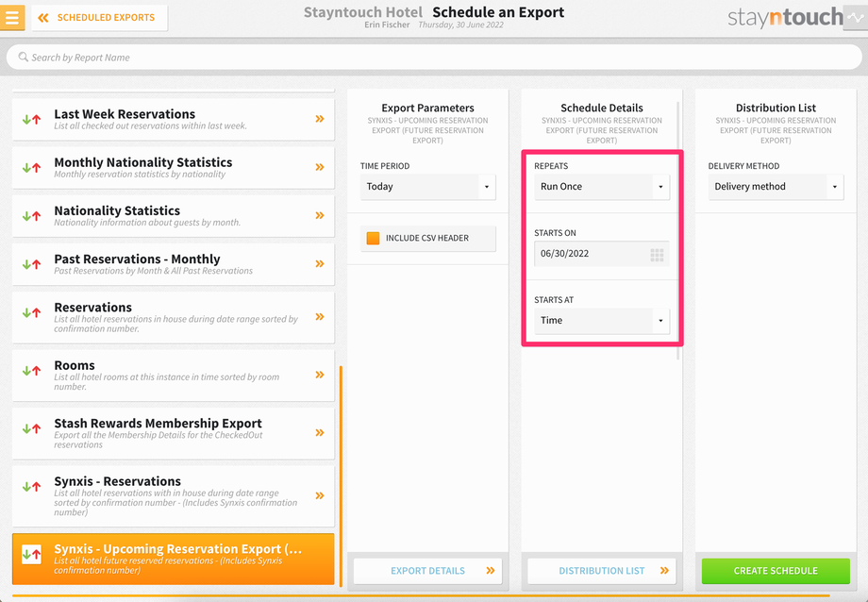This screenshot has width=868, height=602.
Task: Select Nationality Statistics export
Action: (x=174, y=215)
